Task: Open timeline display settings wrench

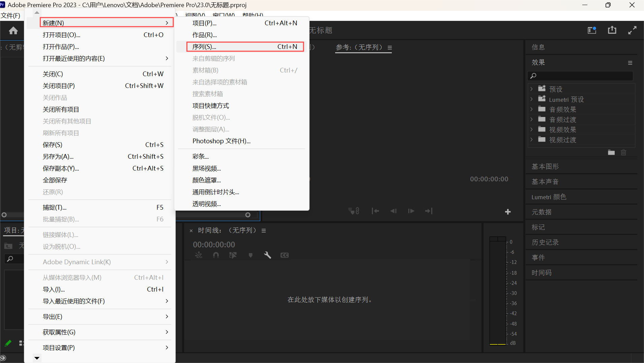Action: click(267, 255)
